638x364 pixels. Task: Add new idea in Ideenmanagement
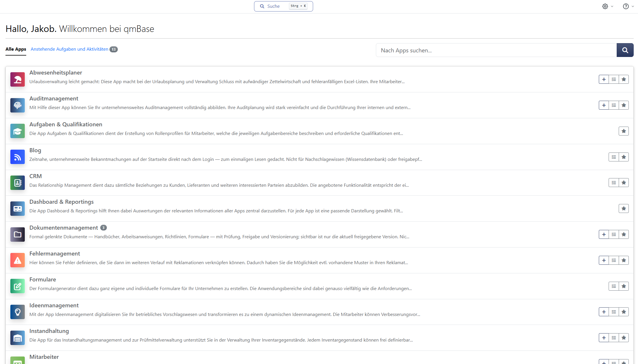pyautogui.click(x=604, y=312)
